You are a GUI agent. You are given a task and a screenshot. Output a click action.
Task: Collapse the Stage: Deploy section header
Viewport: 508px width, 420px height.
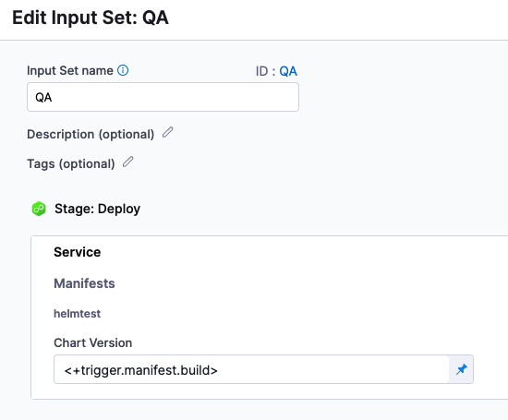point(97,209)
